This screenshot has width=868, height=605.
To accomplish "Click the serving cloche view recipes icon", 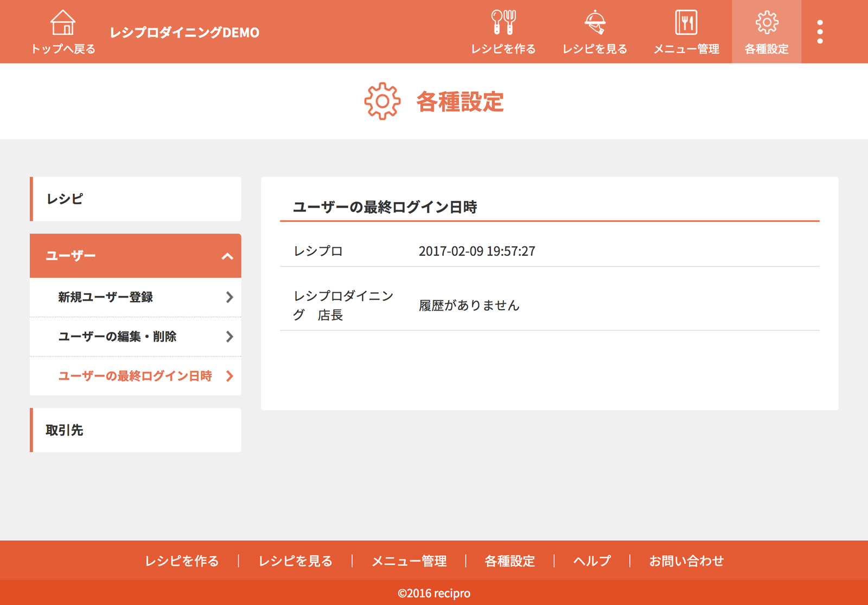I will (x=595, y=23).
